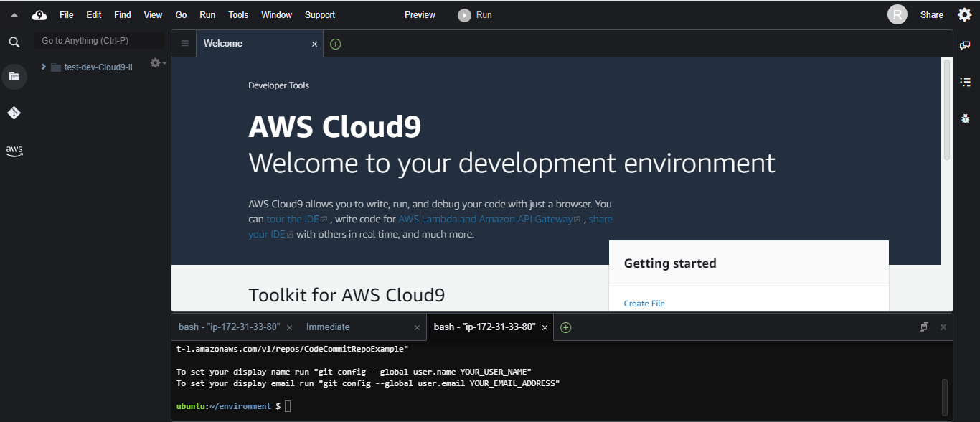This screenshot has width=980, height=422.
Task: Open the Tools menu
Action: (x=238, y=15)
